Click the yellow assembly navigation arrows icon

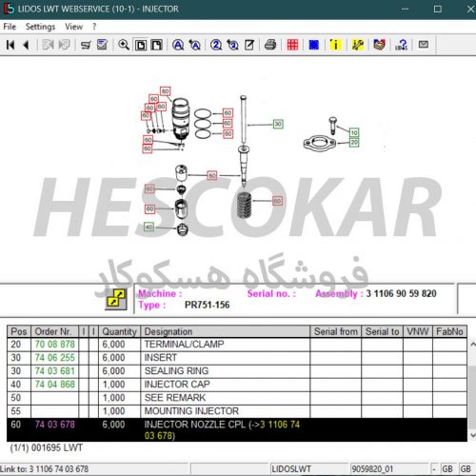tap(116, 299)
